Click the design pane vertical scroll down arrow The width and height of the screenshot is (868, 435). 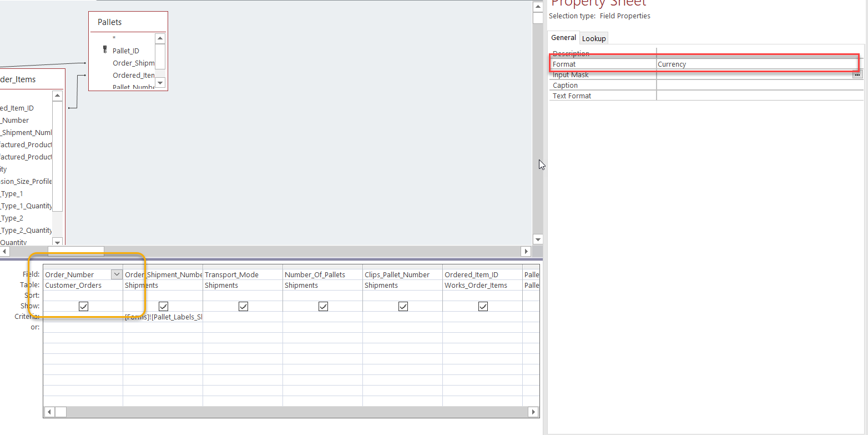[x=537, y=239]
